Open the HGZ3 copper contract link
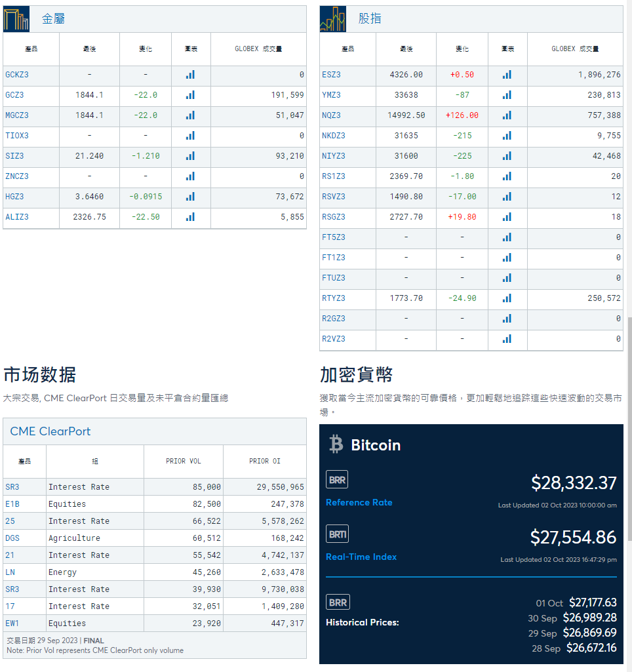 [14, 197]
